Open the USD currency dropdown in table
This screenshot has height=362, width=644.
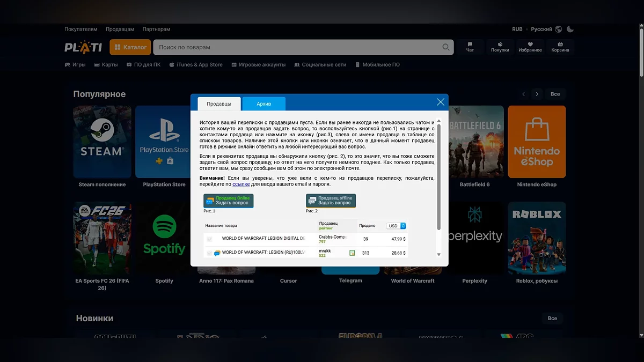[397, 226]
